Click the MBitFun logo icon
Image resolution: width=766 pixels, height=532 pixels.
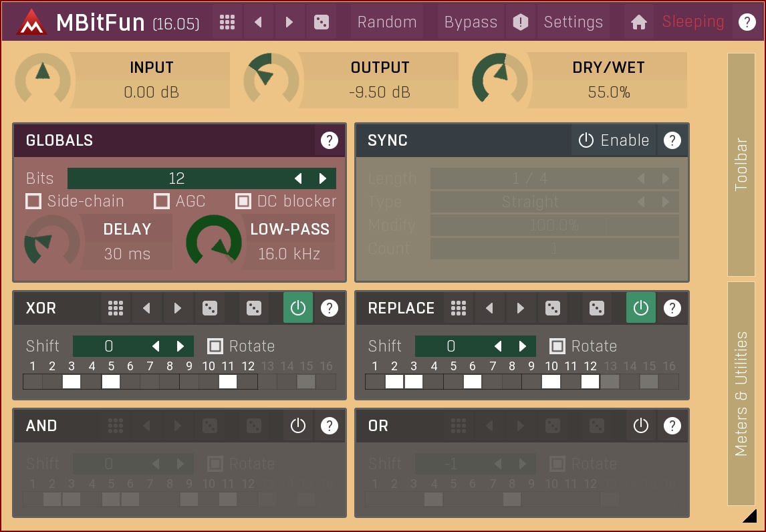coord(32,22)
